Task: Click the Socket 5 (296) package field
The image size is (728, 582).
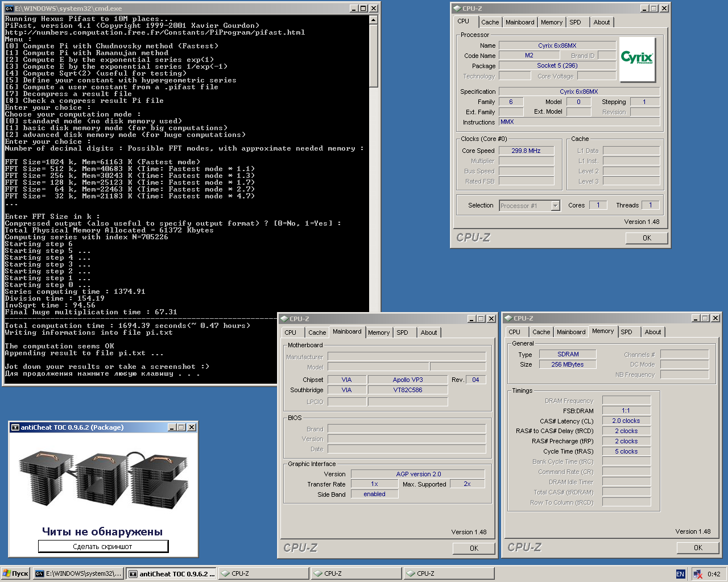Action: pyautogui.click(x=557, y=65)
